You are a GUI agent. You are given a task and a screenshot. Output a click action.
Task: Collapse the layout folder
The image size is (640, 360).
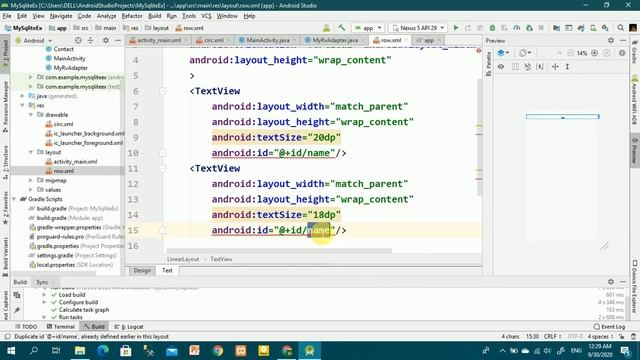pos(31,152)
